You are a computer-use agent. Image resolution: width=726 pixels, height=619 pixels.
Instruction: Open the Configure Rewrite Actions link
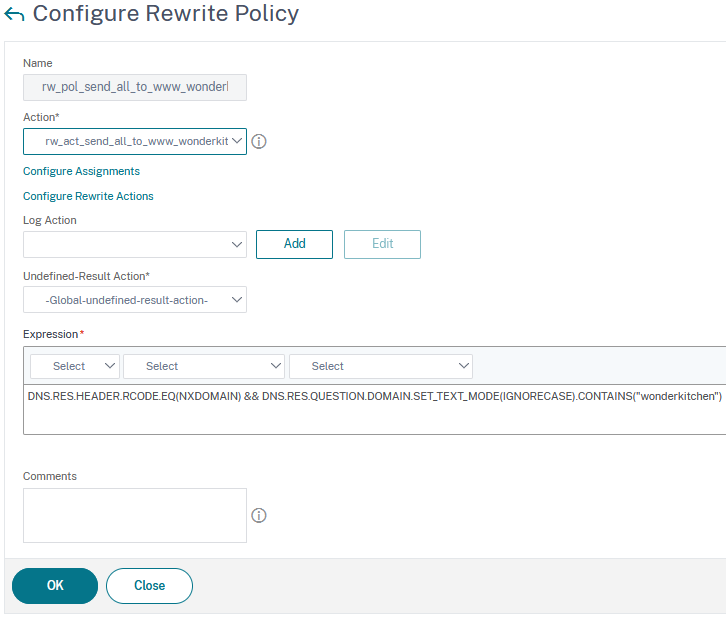[x=88, y=196]
